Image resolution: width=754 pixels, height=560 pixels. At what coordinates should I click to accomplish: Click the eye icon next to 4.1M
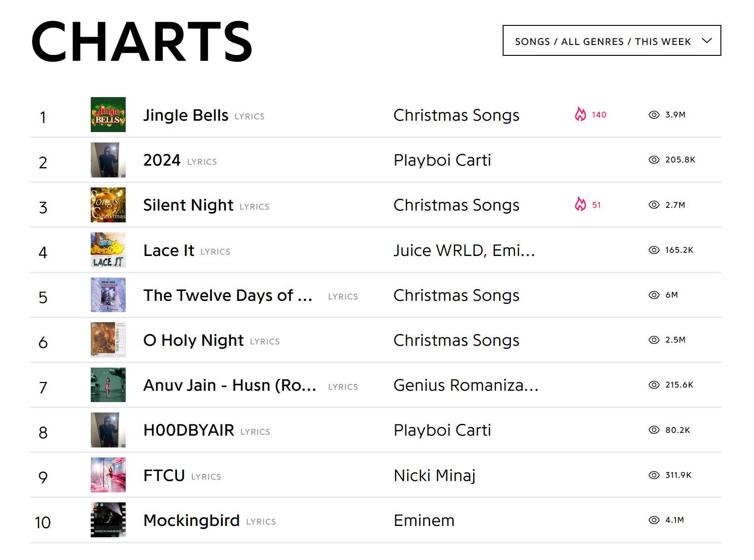pyautogui.click(x=654, y=520)
